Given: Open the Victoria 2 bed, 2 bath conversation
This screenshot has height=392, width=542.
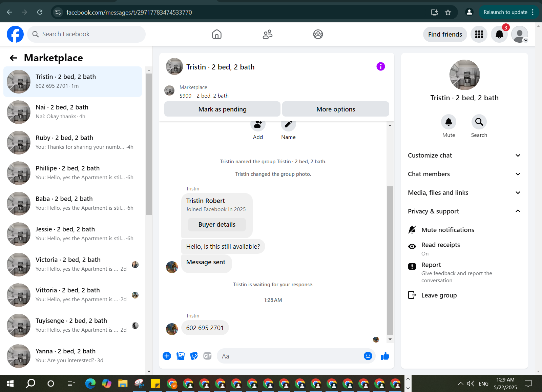Looking at the screenshot, I should (x=73, y=265).
